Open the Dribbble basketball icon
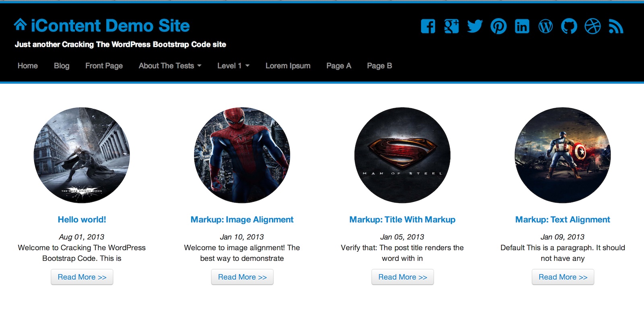The image size is (644, 310). (592, 27)
